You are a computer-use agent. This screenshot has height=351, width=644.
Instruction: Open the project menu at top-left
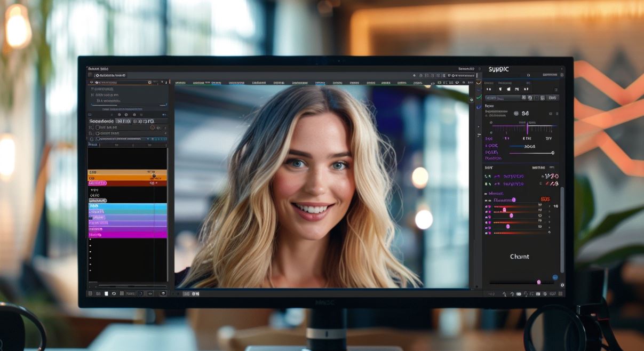click(96, 69)
